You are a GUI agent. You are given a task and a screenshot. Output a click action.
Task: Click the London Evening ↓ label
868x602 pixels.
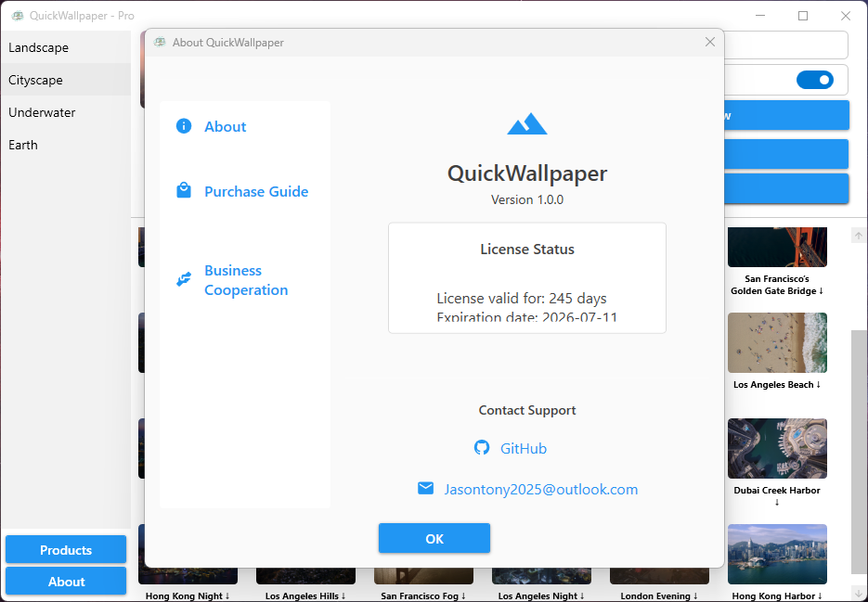659,596
